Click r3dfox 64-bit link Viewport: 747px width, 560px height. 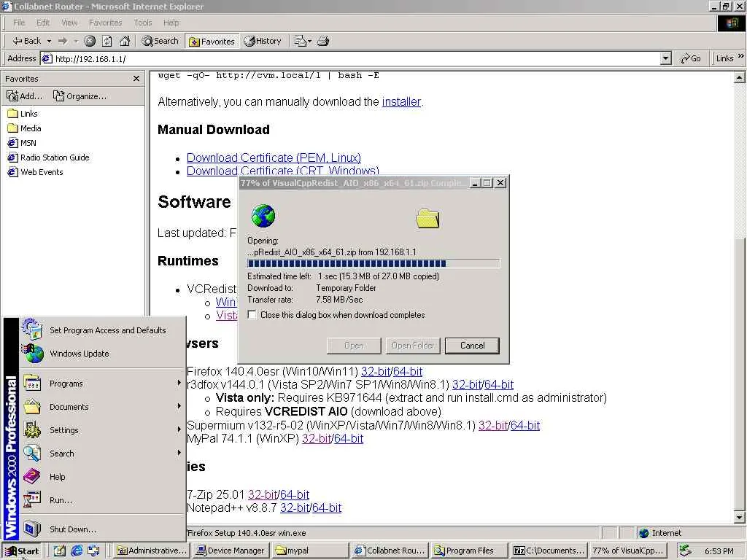499,384
